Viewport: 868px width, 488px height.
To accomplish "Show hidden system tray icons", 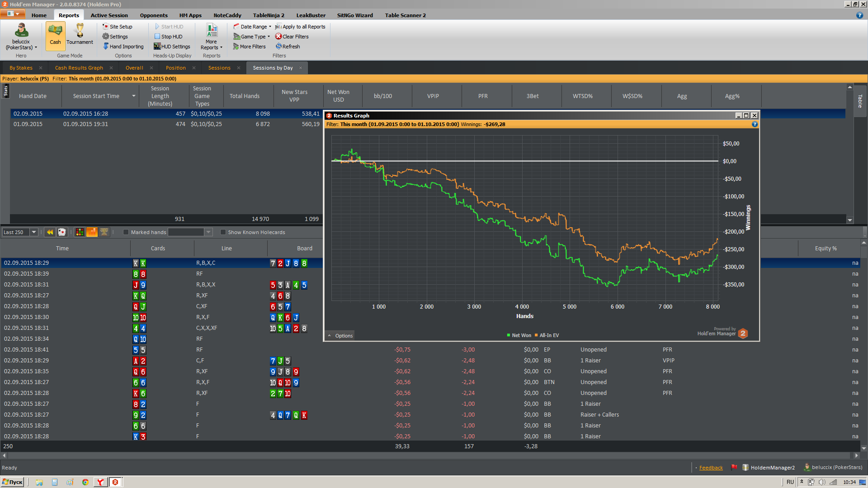I will (802, 482).
